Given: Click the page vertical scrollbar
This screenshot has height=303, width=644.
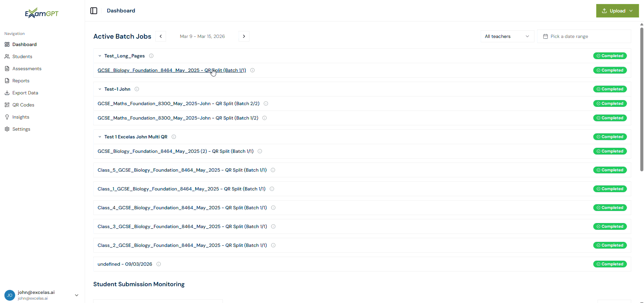Looking at the screenshot, I should [641, 101].
